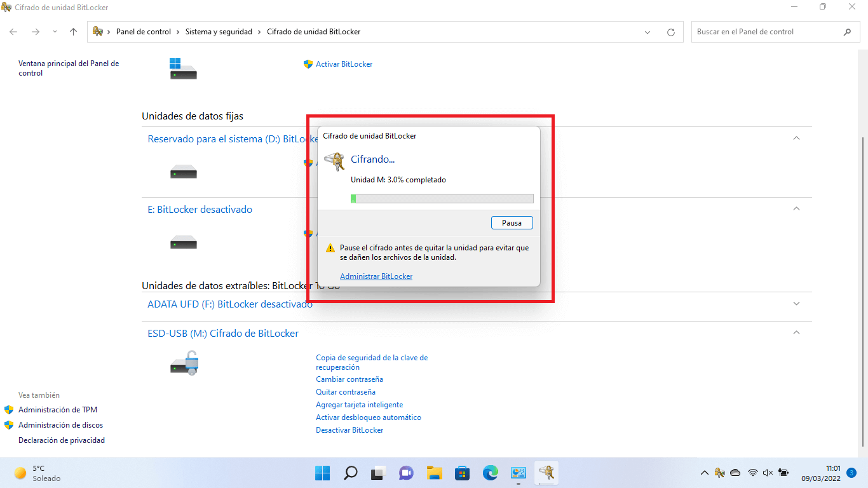This screenshot has height=488, width=868.
Task: Open recent locations dropdown arrow
Action: pos(55,32)
